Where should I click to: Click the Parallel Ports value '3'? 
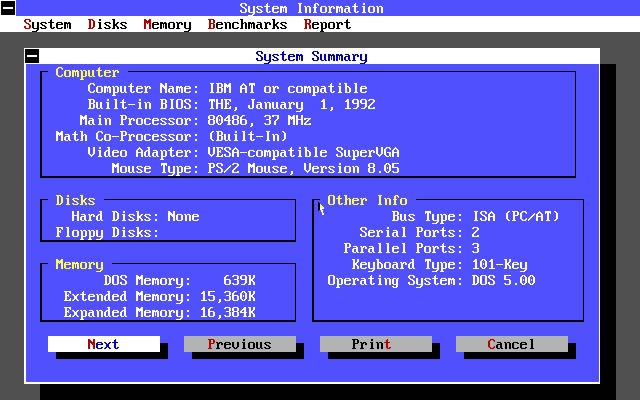click(476, 248)
